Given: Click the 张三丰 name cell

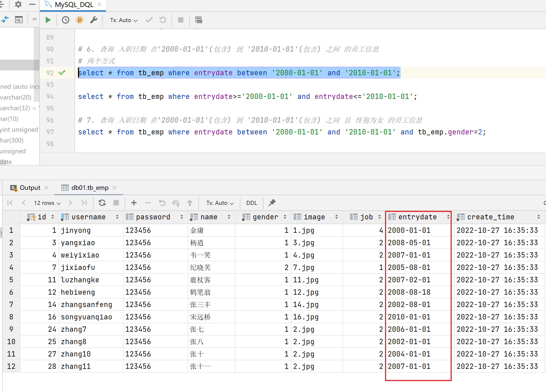Looking at the screenshot, I should click(211, 304).
